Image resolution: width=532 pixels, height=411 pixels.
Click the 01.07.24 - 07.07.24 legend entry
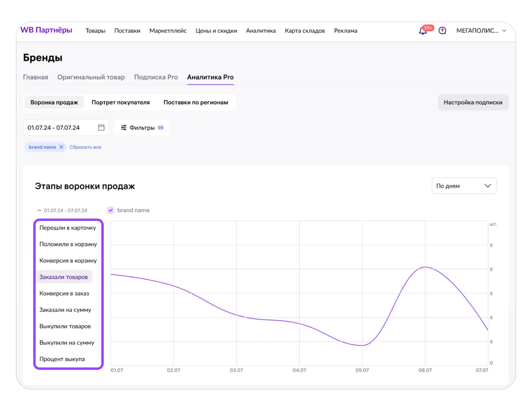pos(62,210)
